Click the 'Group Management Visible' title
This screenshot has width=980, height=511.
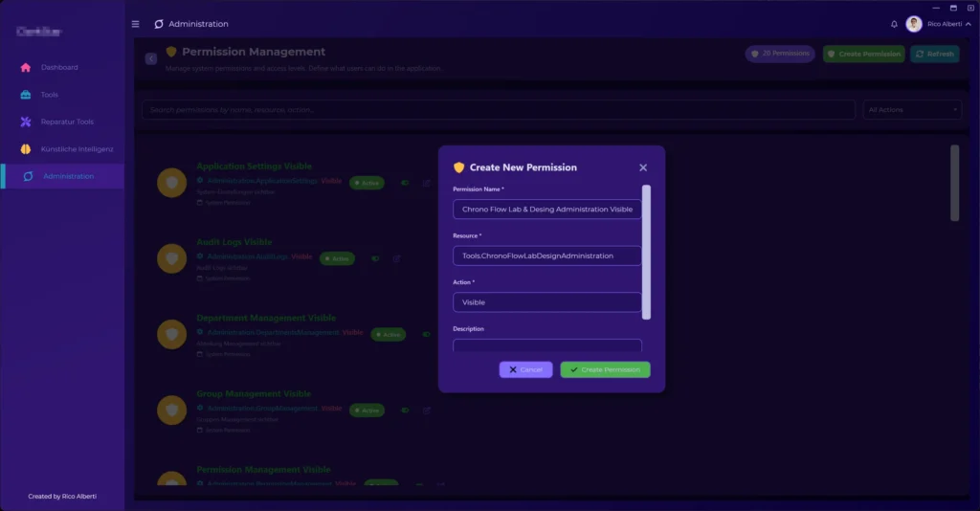pos(254,393)
